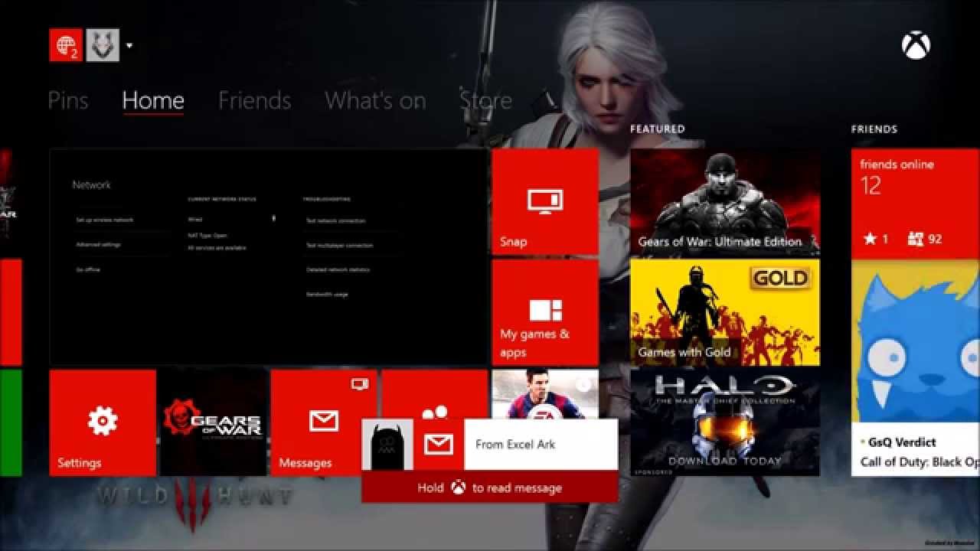The width and height of the screenshot is (980, 551).
Task: Switch to the Store tab
Action: click(x=485, y=100)
